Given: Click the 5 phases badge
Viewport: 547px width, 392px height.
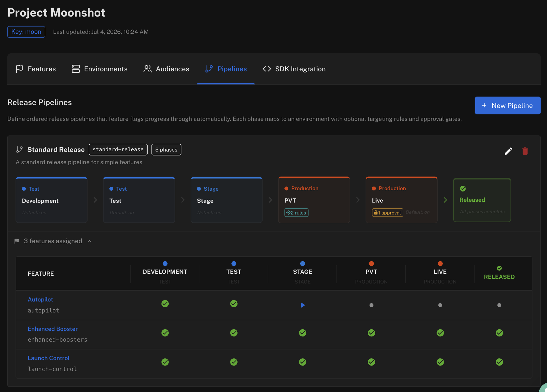Looking at the screenshot, I should [166, 150].
